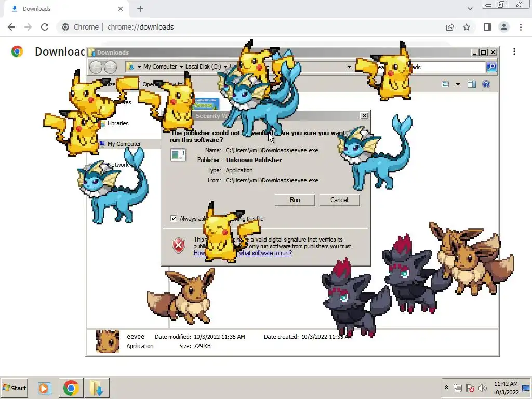Image resolution: width=532 pixels, height=399 pixels.
Task: Select Libraries in the navigation pane
Action: pos(118,123)
